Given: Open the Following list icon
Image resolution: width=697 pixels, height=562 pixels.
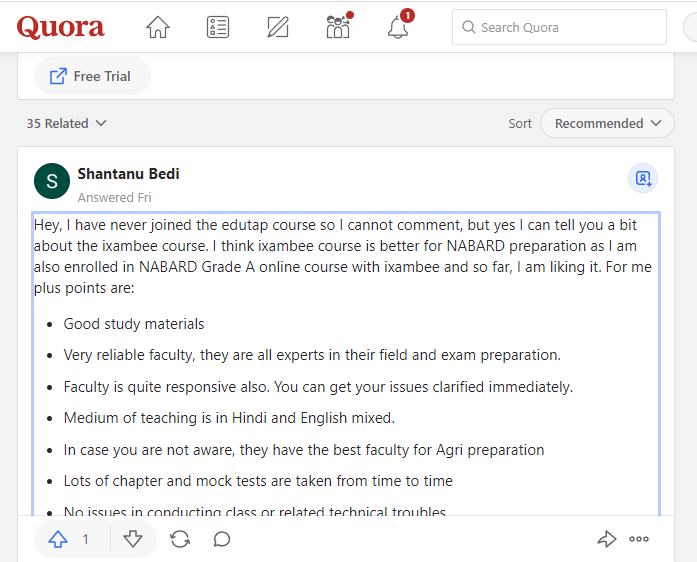Looking at the screenshot, I should (218, 27).
